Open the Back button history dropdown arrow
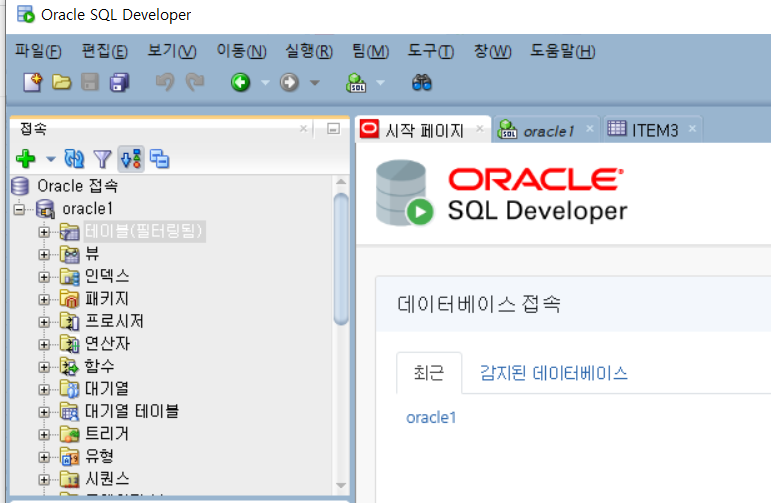Image resolution: width=771 pixels, height=503 pixels. pyautogui.click(x=266, y=83)
